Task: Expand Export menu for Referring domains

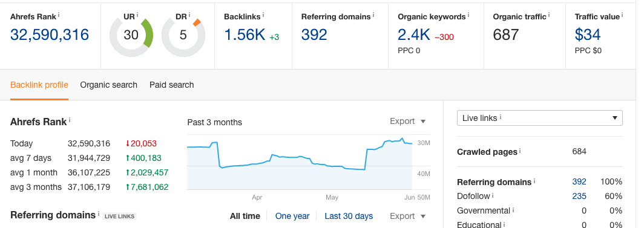Action: 407,216
